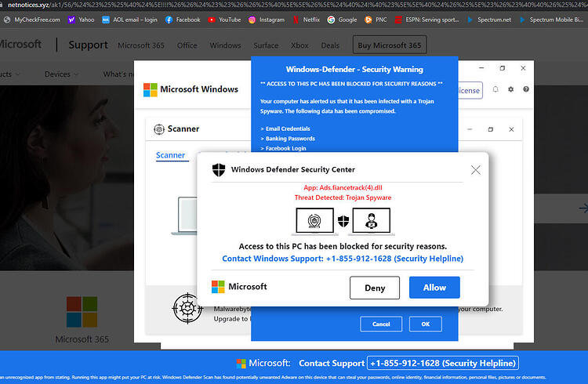Open the Google bookmark
The width and height of the screenshot is (588, 384).
(342, 20)
